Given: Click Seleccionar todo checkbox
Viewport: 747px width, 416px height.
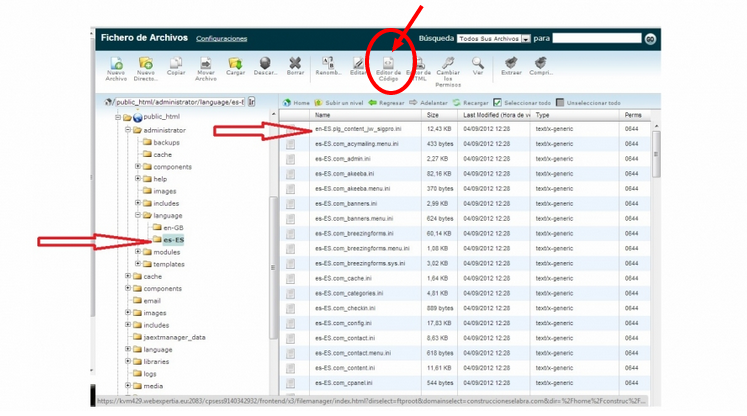Looking at the screenshot, I should (497, 102).
